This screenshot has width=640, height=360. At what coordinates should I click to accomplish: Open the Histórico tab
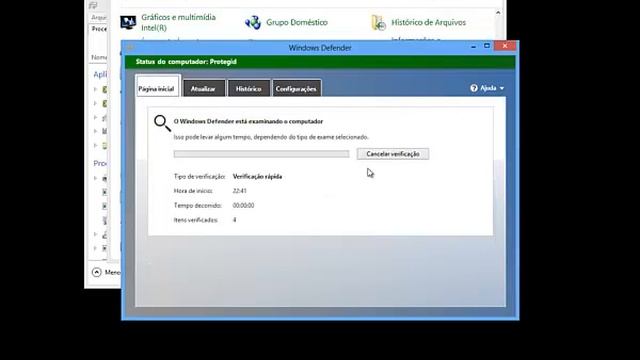(x=249, y=88)
